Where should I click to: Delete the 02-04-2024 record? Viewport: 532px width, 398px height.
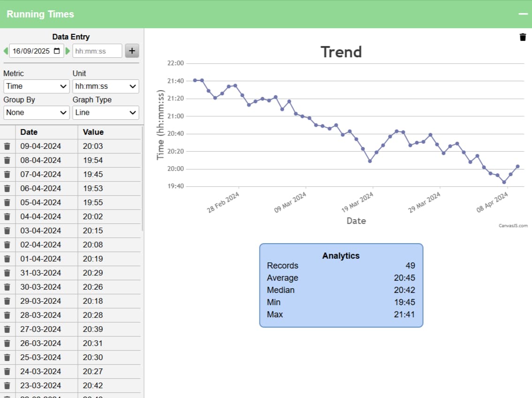[7, 245]
